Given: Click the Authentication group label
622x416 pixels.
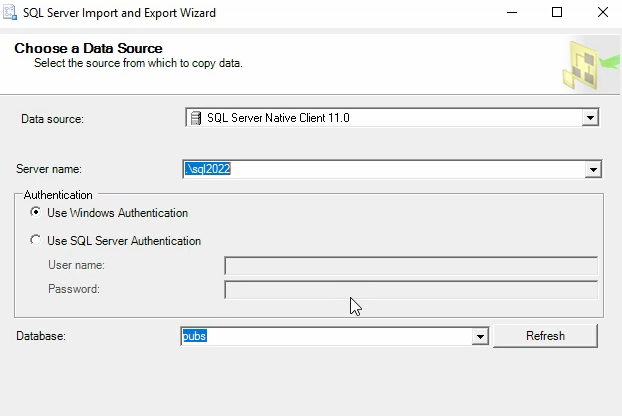Looking at the screenshot, I should tap(58, 195).
